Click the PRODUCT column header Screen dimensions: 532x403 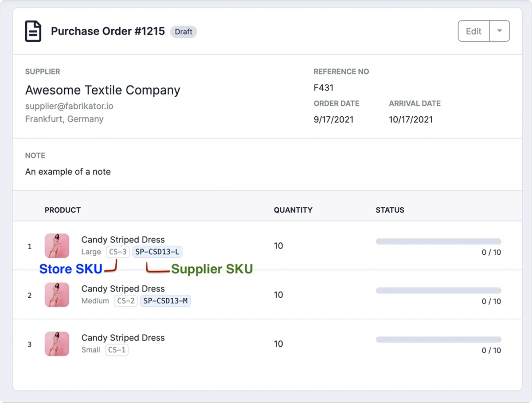coord(63,210)
